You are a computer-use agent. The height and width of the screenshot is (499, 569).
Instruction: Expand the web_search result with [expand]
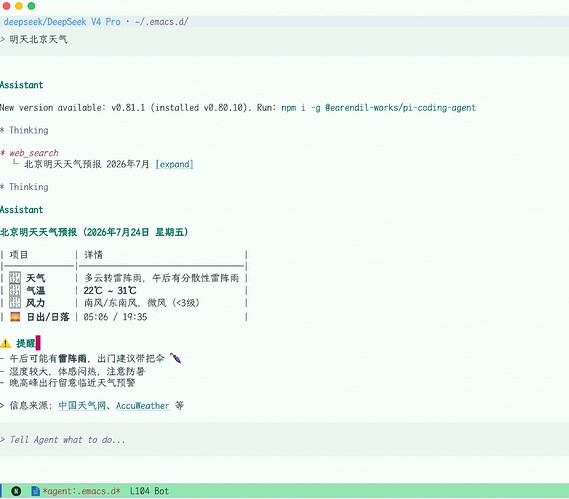[x=174, y=164]
